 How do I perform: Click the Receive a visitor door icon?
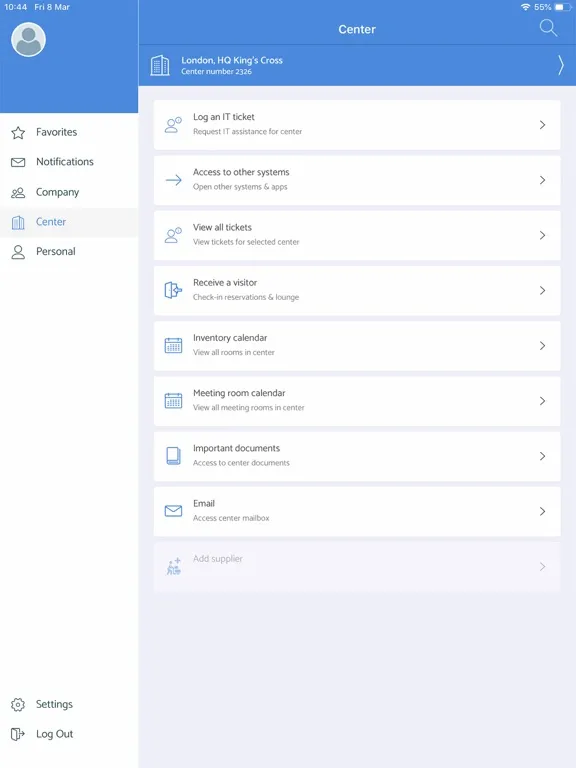coord(173,290)
